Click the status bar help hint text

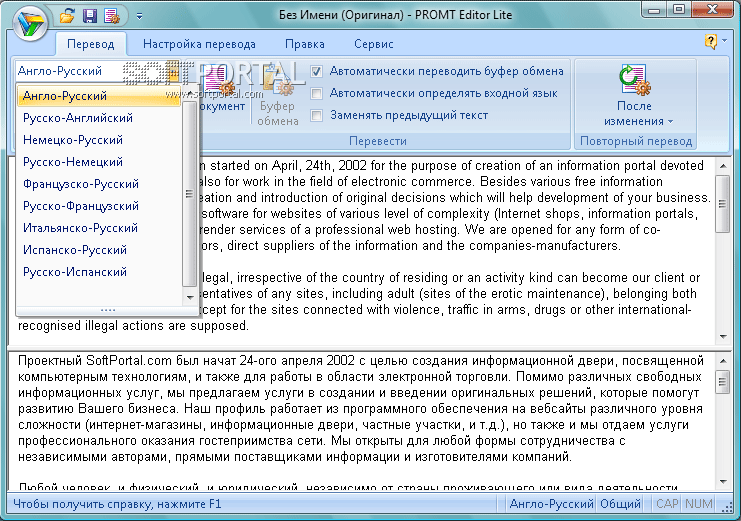coord(117,504)
